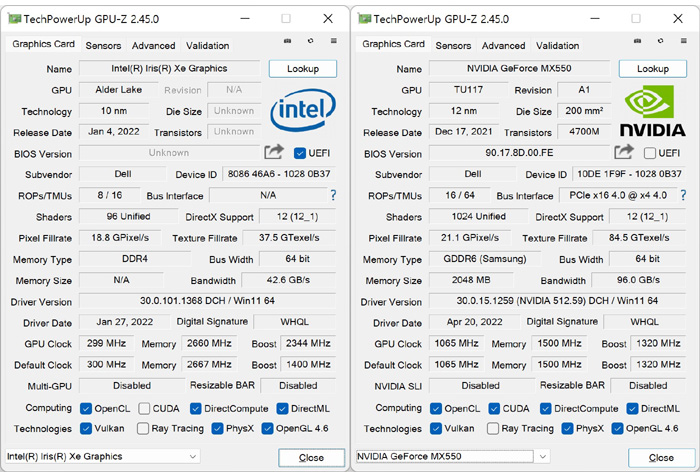Image resolution: width=700 pixels, height=475 pixels.
Task: Click screenshot camera icon in NVIDIA window
Action: (x=638, y=41)
